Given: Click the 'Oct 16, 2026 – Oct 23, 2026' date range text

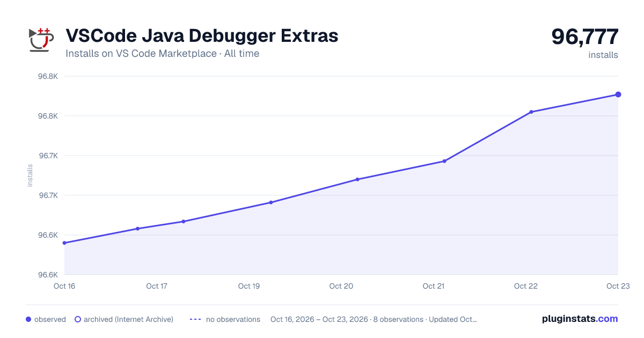Looking at the screenshot, I should pyautogui.click(x=319, y=319).
